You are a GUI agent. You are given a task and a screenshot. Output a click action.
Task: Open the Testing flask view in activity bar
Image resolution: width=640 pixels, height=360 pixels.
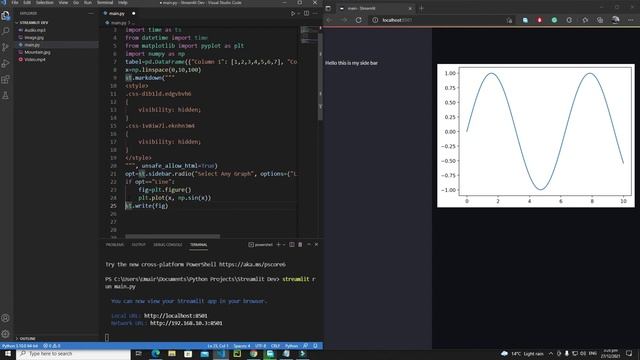[x=6, y=96]
